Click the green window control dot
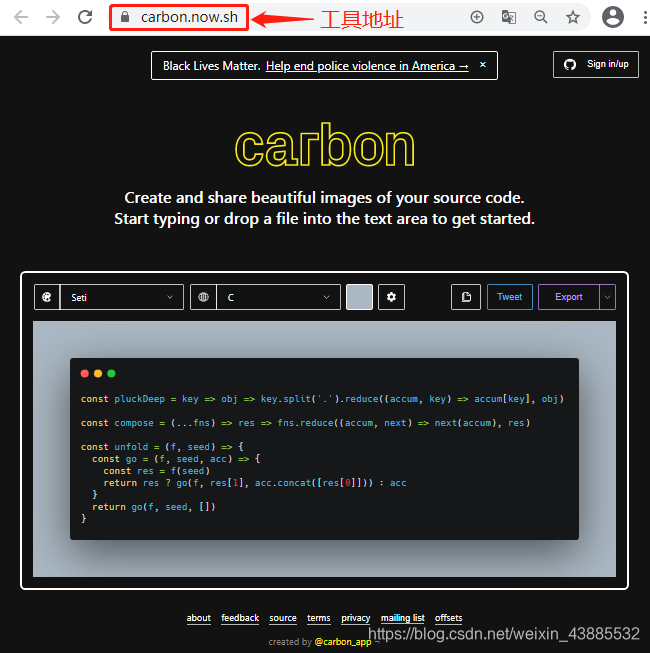 pyautogui.click(x=111, y=374)
